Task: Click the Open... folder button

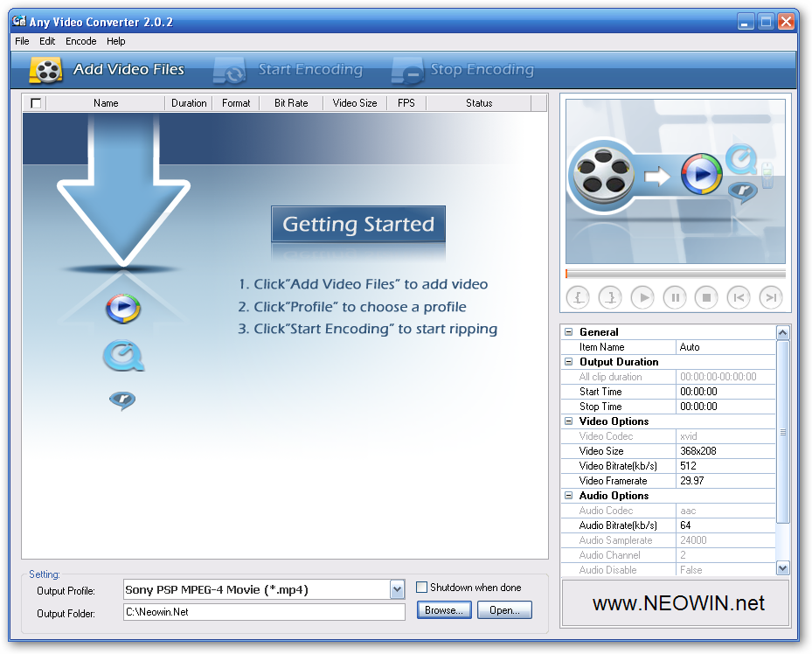Action: pyautogui.click(x=504, y=610)
